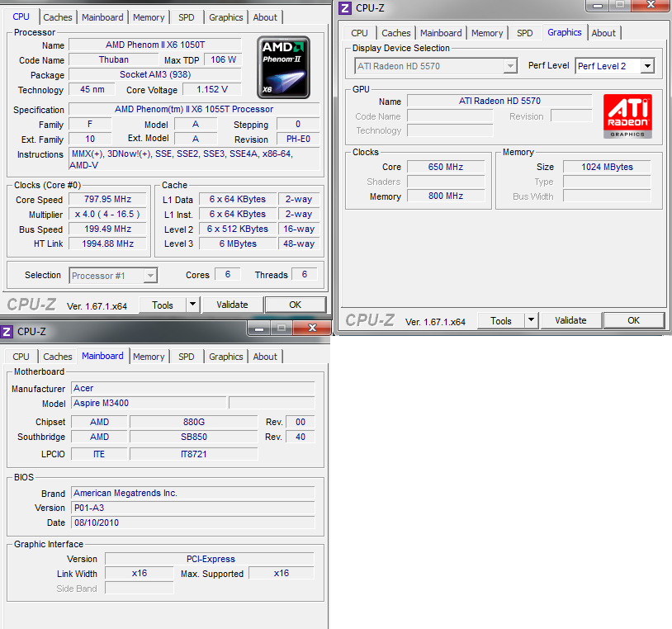This screenshot has height=629, width=672.
Task: Click Validate button in CPU window
Action: [x=232, y=305]
